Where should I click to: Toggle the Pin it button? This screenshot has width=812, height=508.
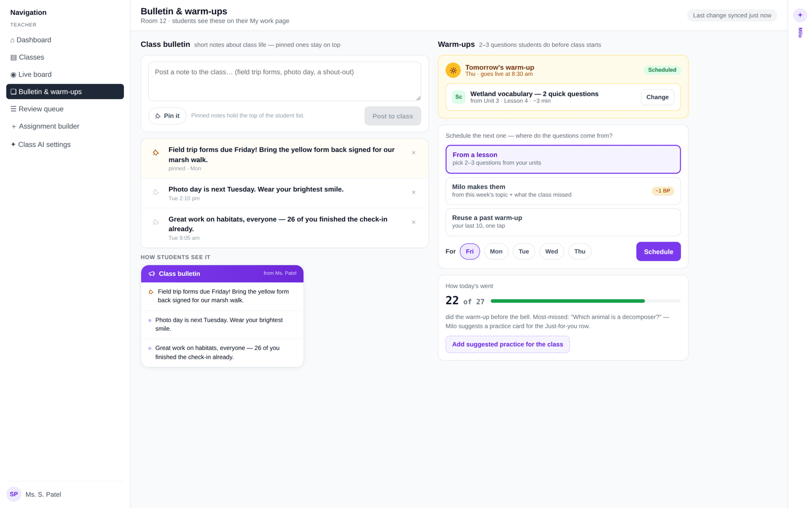coord(167,116)
